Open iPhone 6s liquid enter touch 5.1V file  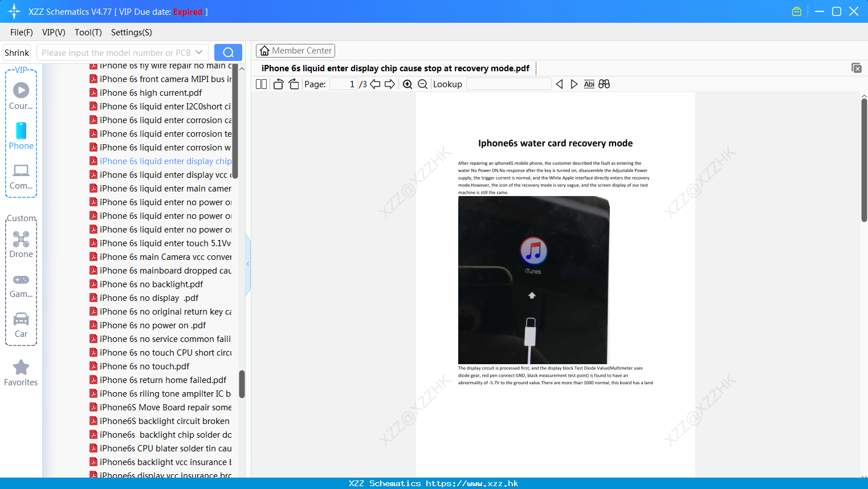pyautogui.click(x=161, y=243)
